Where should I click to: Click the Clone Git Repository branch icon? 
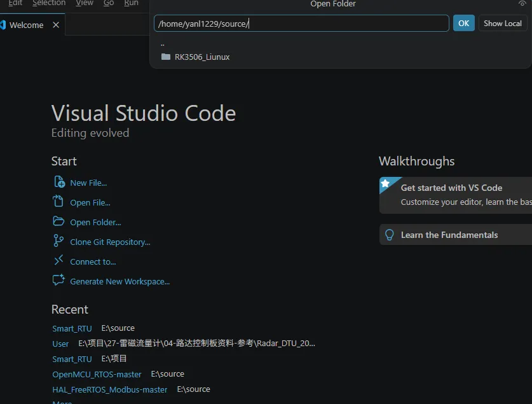pyautogui.click(x=58, y=241)
